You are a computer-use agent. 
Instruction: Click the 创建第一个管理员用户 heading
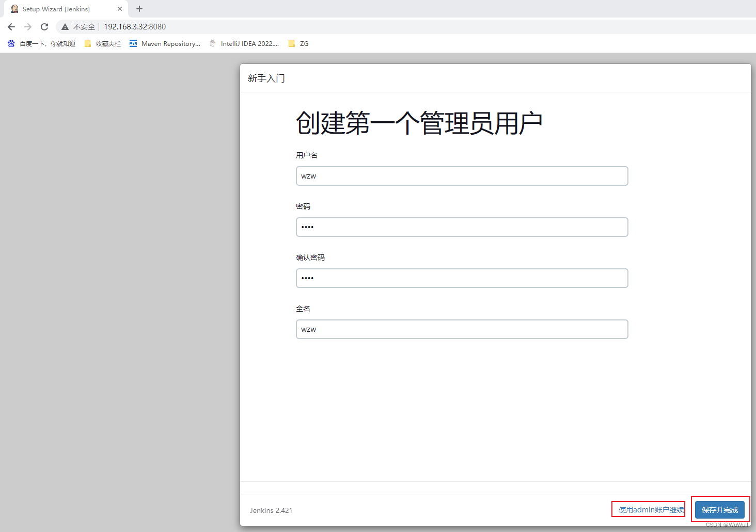click(x=419, y=123)
